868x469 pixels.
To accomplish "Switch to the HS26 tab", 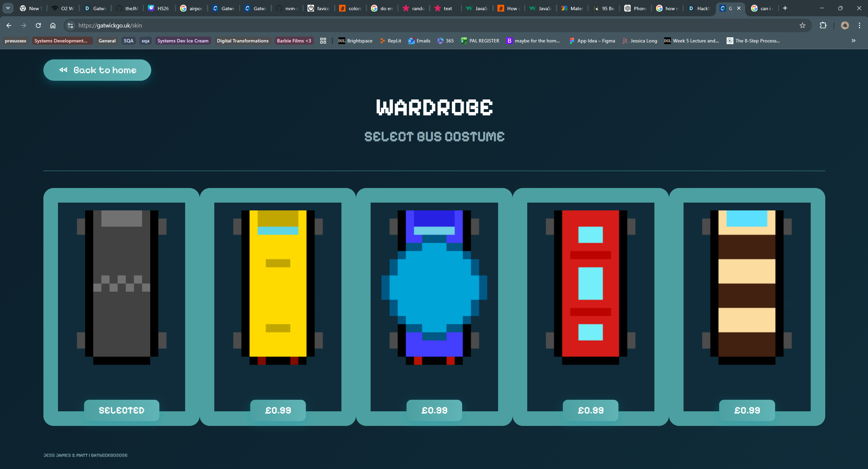I will pyautogui.click(x=159, y=8).
